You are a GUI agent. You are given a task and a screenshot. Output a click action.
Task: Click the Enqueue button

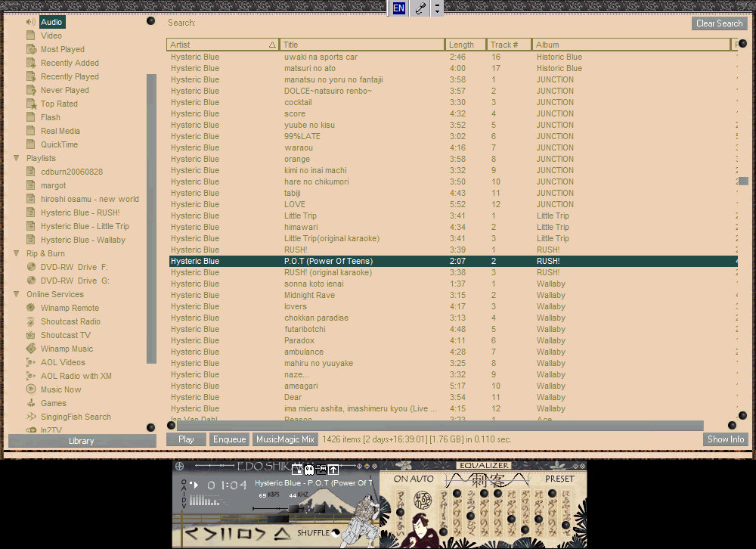pos(230,439)
